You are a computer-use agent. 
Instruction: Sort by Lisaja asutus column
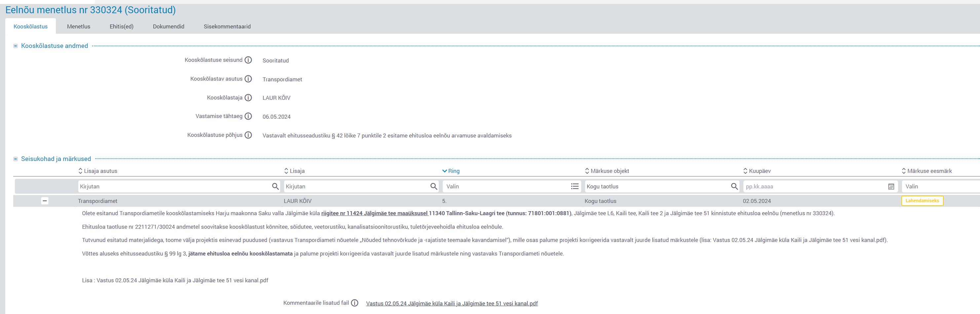(x=98, y=171)
